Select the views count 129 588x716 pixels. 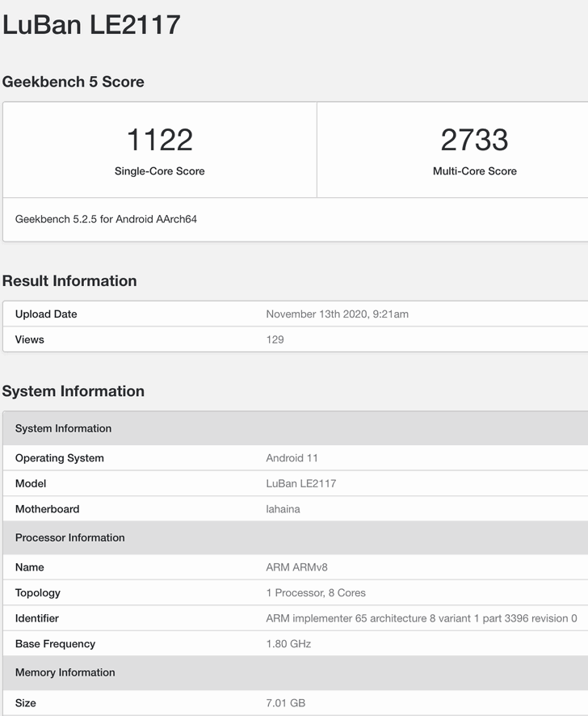tap(275, 339)
